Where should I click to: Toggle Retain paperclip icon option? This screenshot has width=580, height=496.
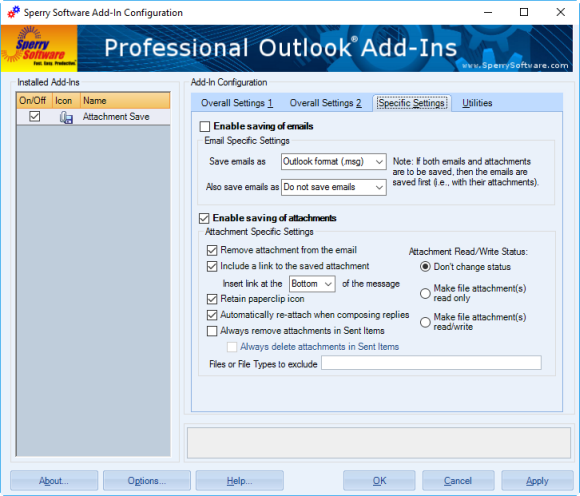pyautogui.click(x=212, y=299)
